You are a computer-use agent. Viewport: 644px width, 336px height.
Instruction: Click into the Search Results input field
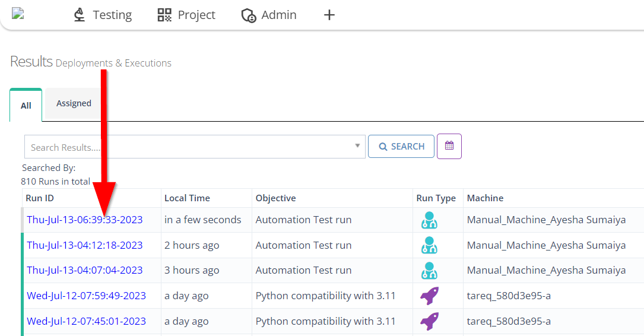click(184, 147)
